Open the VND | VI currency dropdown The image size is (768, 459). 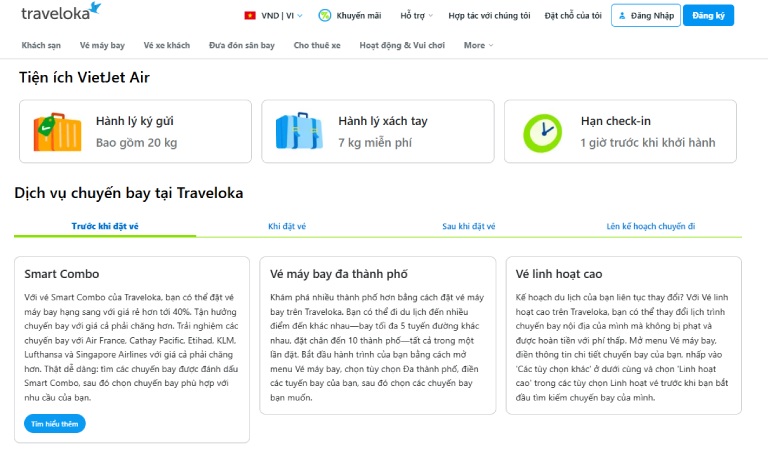coord(276,16)
